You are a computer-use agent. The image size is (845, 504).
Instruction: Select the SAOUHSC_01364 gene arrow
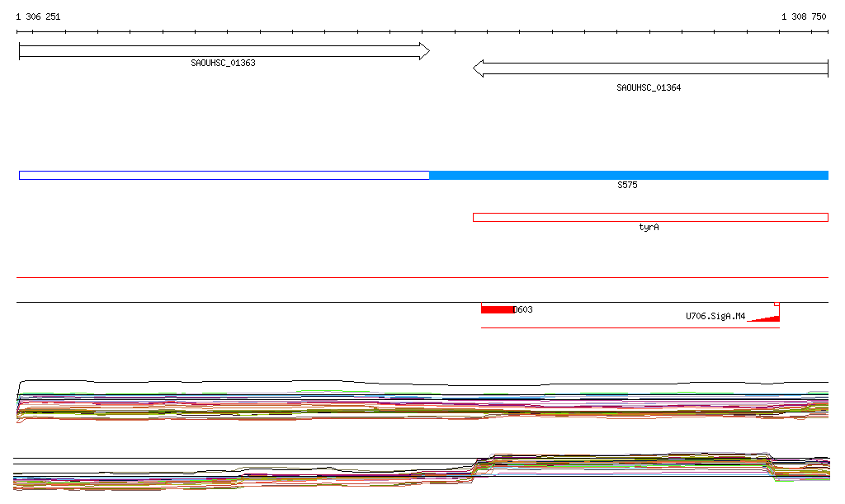[x=650, y=68]
